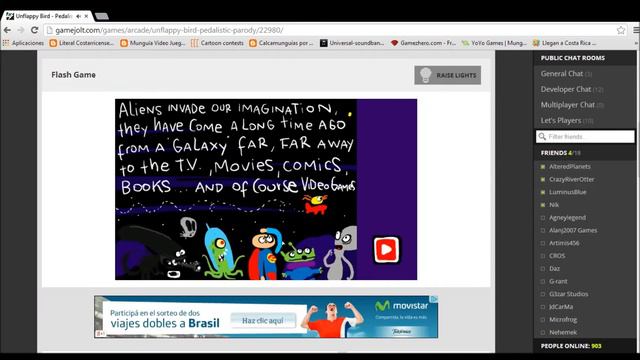
Task: Click the Filter friends search field
Action: click(585, 136)
